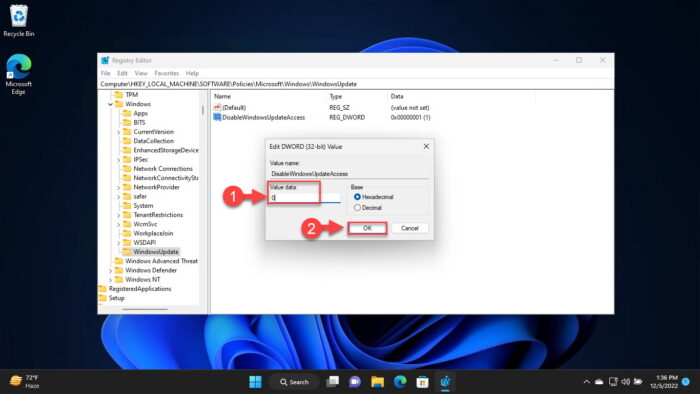This screenshot has height=394, width=700.
Task: Open taskbar Search box
Action: [294, 382]
